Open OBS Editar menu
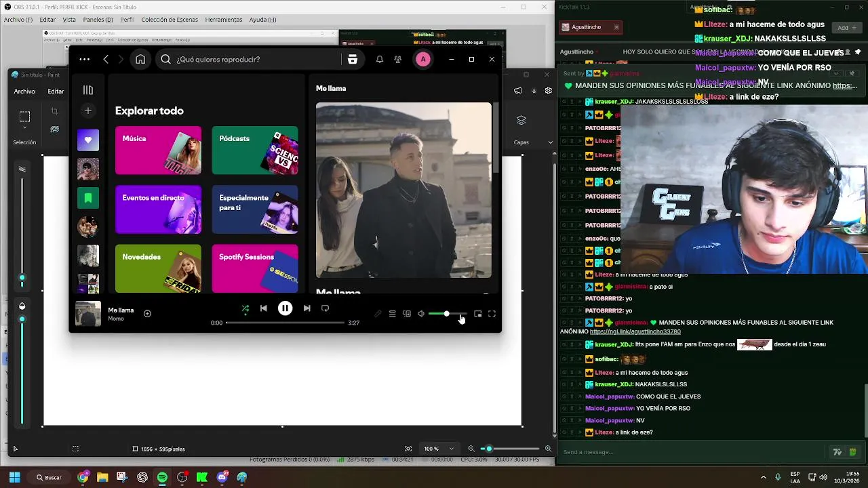This screenshot has width=868, height=488. click(47, 20)
